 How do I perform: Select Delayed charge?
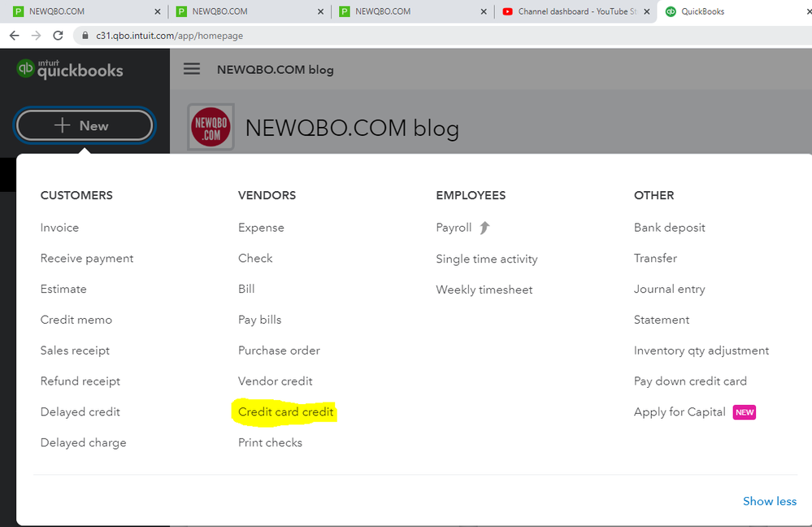pos(84,442)
